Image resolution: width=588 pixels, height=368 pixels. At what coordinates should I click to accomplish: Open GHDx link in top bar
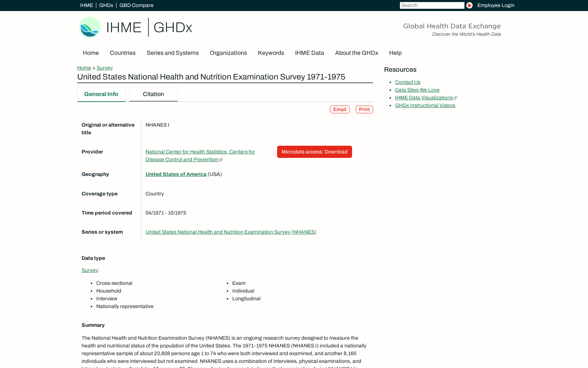(106, 5)
